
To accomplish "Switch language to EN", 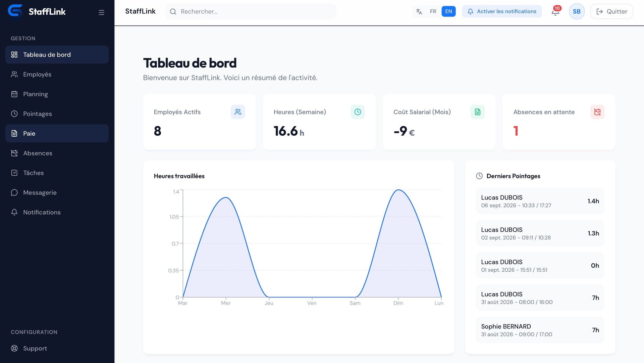I will (448, 11).
